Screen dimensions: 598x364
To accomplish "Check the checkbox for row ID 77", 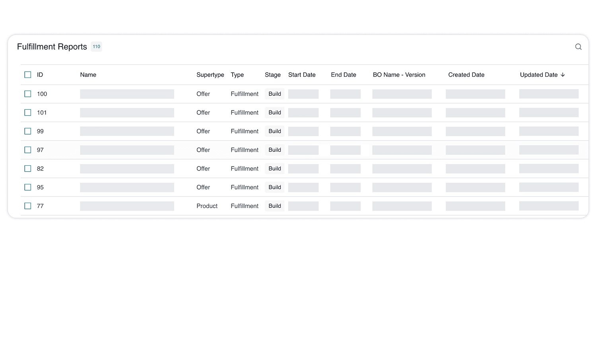I will 27,206.
